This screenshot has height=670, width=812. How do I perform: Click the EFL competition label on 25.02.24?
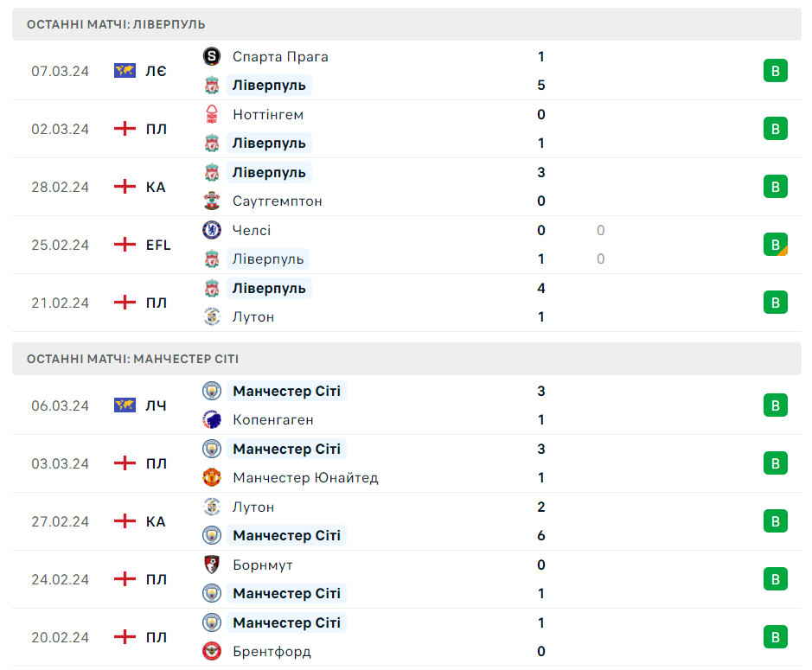coord(158,245)
